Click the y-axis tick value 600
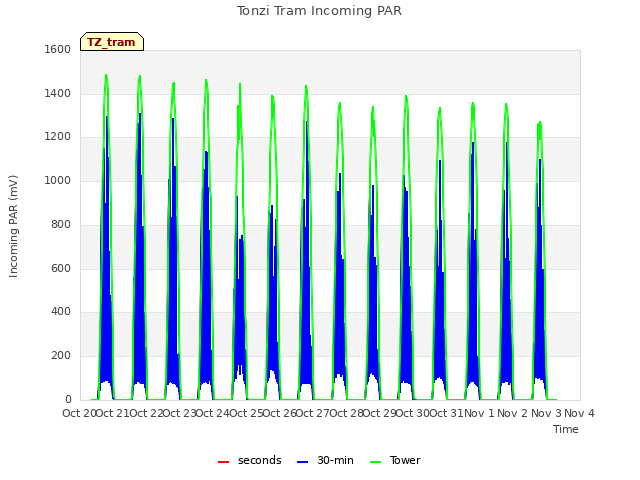 pyautogui.click(x=61, y=268)
